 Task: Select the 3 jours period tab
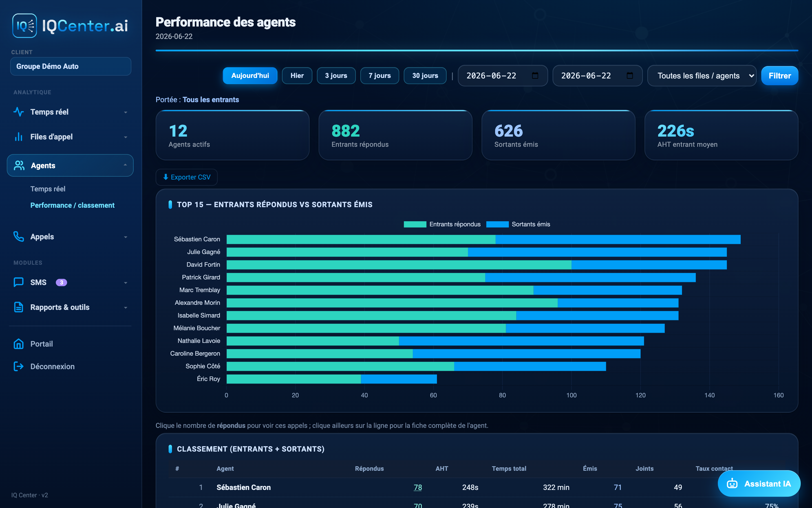tap(336, 76)
